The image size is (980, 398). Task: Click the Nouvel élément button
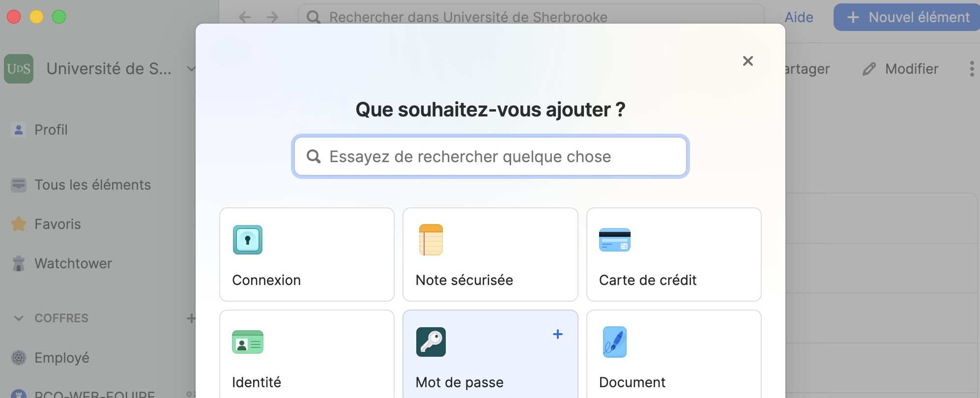[907, 18]
